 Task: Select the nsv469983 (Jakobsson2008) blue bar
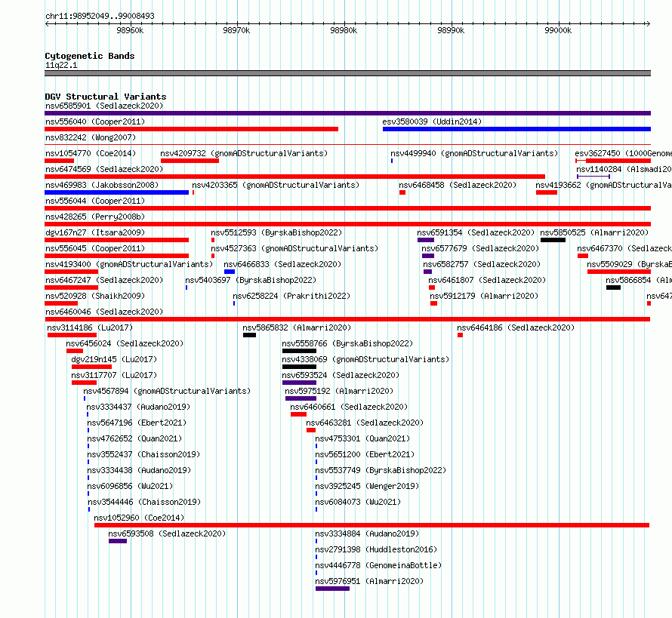tap(116, 192)
